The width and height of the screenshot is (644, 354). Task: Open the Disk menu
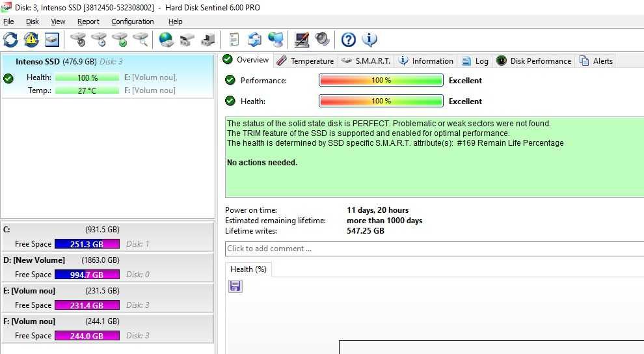[32, 21]
